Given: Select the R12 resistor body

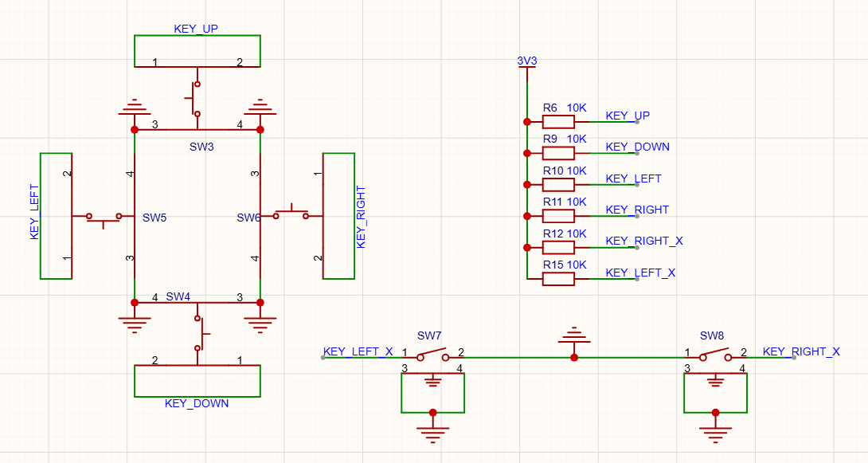Looking at the screenshot, I should pos(558,248).
